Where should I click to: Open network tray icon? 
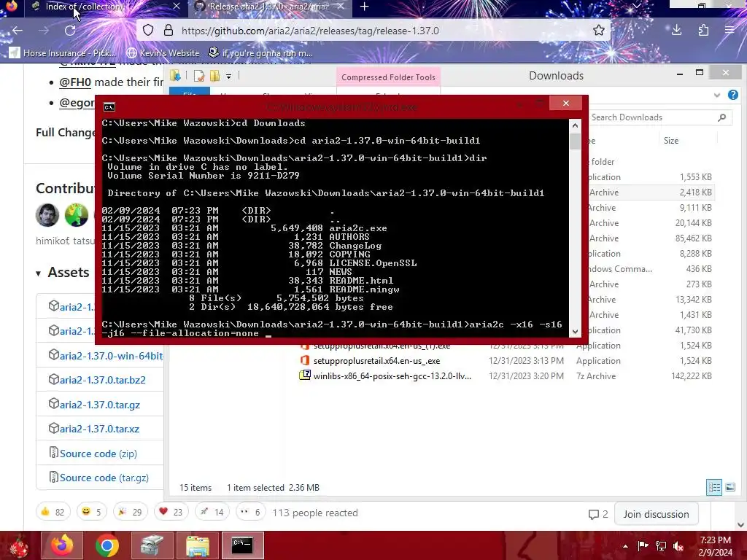click(x=660, y=546)
